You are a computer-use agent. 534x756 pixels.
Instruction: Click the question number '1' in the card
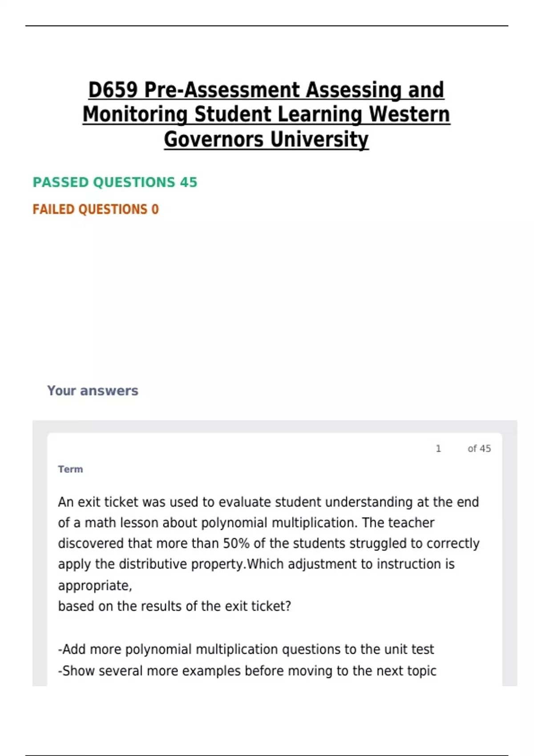point(438,449)
